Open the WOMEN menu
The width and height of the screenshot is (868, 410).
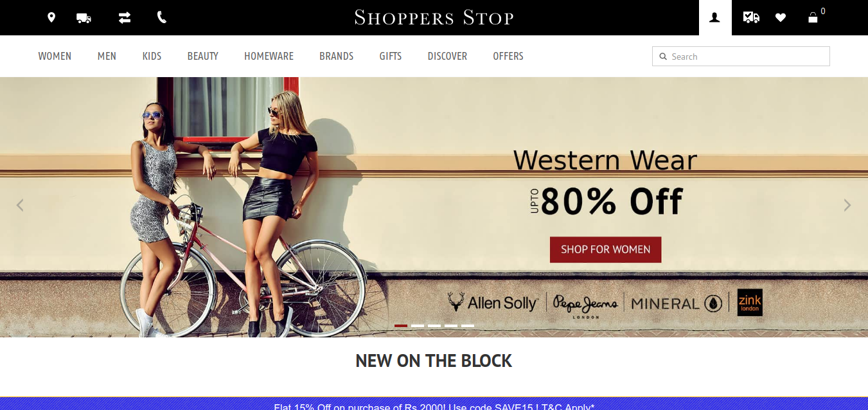click(55, 57)
